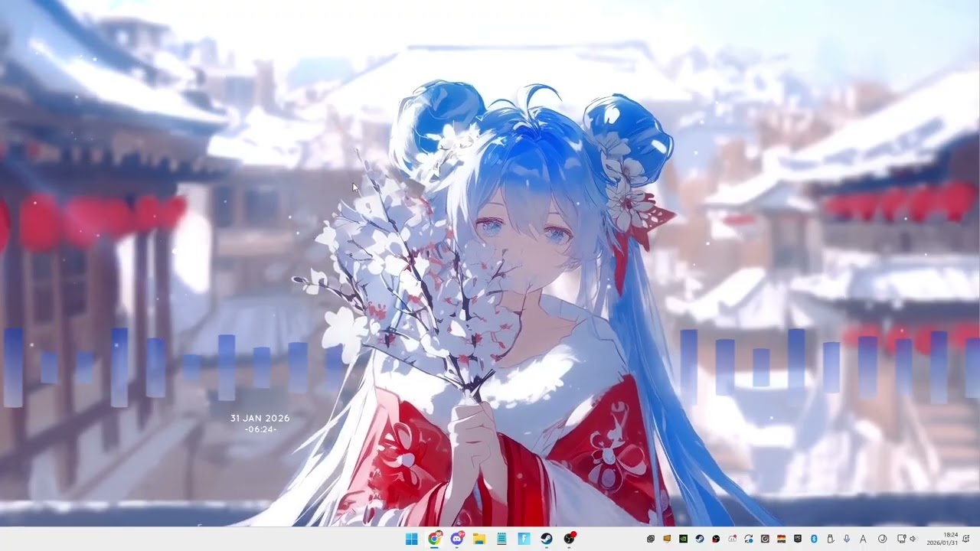Click the orange monitor tray icon

(667, 539)
